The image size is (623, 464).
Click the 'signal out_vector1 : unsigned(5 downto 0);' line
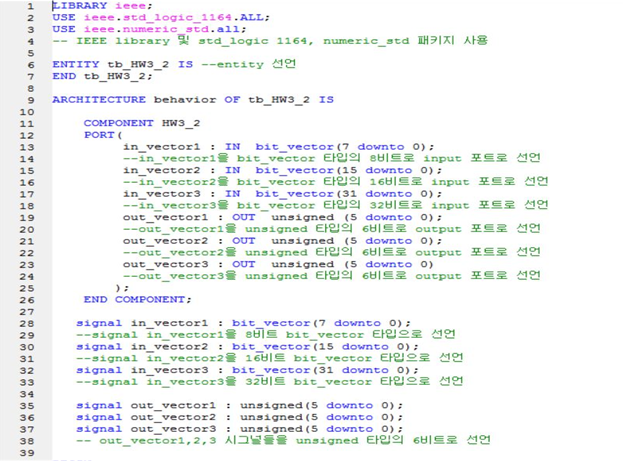[240, 406]
